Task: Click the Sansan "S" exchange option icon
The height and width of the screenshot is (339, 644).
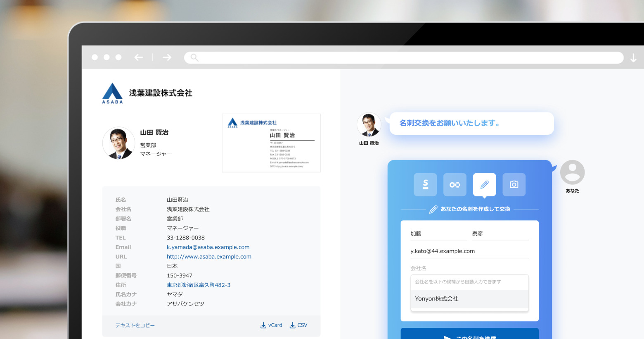Action: point(425,185)
